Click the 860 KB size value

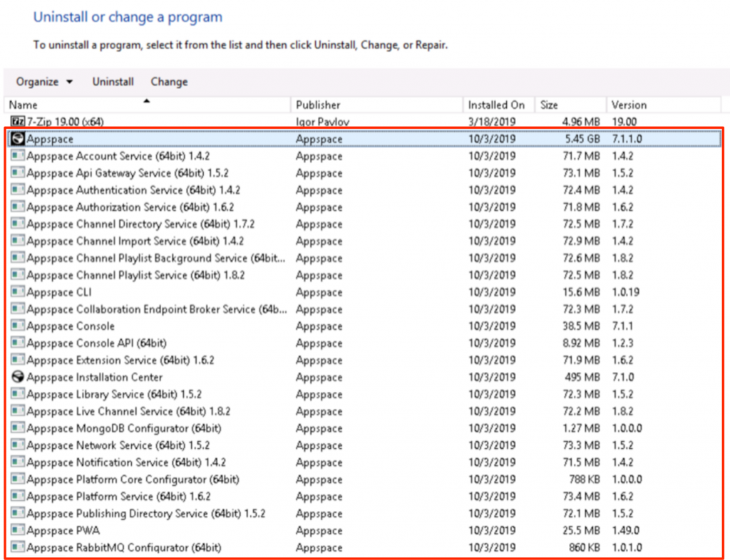click(x=585, y=547)
